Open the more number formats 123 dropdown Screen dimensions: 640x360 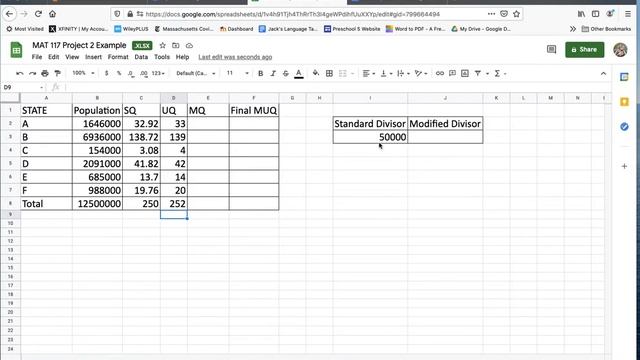[x=158, y=73]
